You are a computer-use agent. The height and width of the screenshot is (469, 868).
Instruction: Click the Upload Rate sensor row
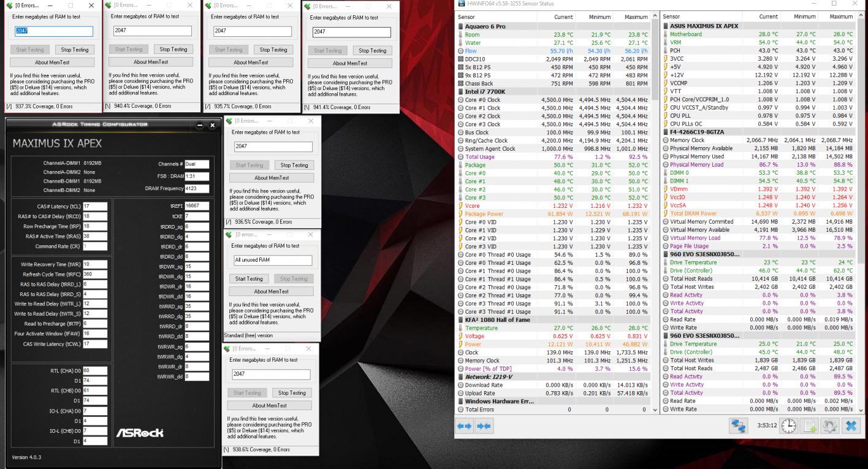click(554, 392)
